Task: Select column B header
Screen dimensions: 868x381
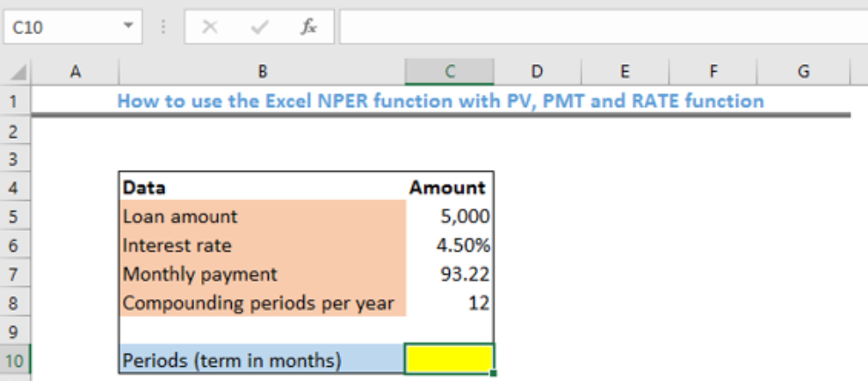Action: pos(263,71)
